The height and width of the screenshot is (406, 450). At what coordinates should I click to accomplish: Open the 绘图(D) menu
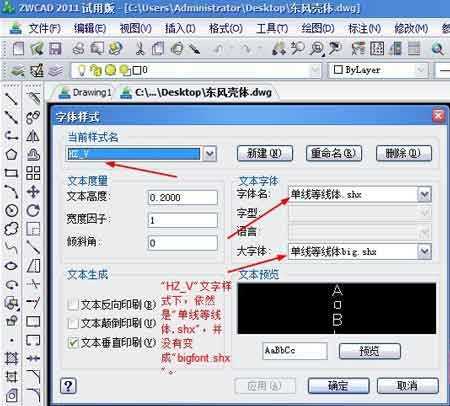pyautogui.click(x=318, y=29)
